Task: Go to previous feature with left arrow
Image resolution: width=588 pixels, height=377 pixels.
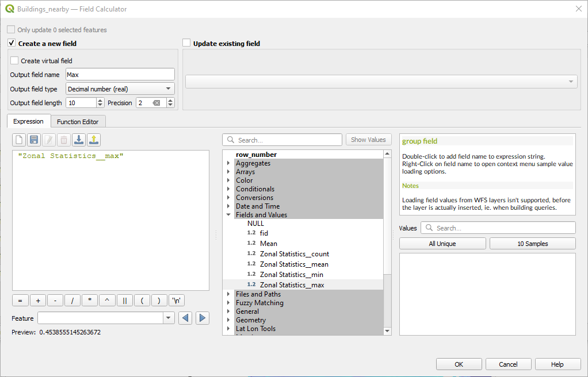Action: point(185,318)
